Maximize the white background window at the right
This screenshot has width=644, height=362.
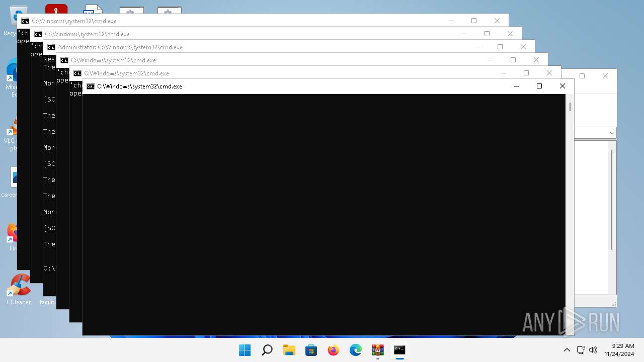pyautogui.click(x=582, y=76)
